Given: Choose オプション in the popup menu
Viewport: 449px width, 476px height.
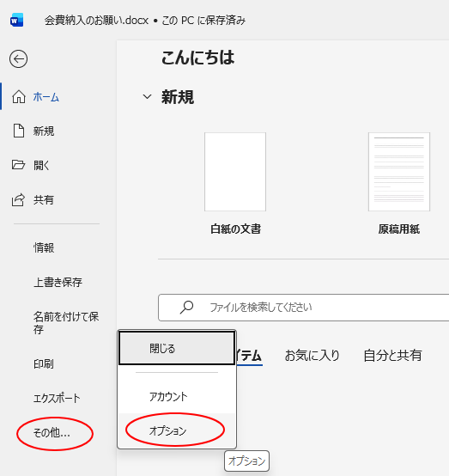Looking at the screenshot, I should point(177,430).
